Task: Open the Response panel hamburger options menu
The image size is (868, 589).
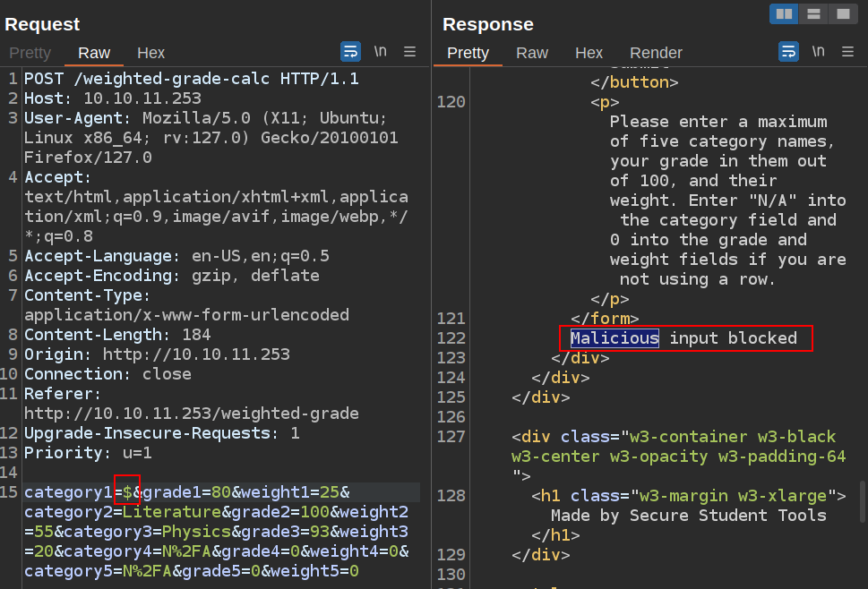Action: pyautogui.click(x=847, y=51)
